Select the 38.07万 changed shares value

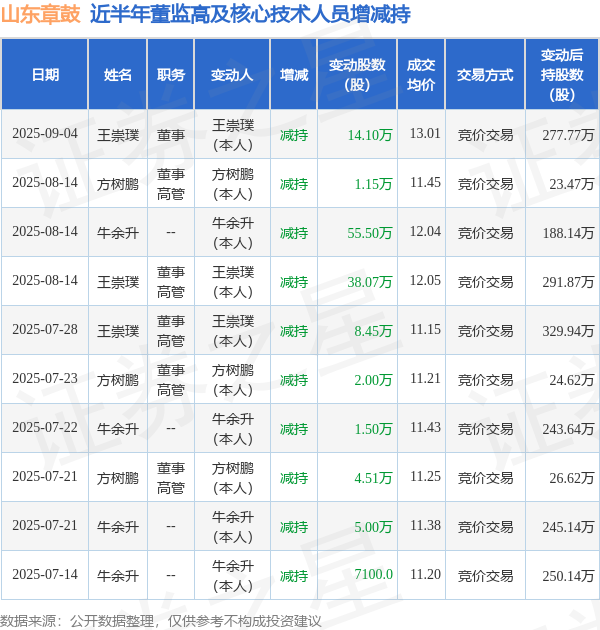pyautogui.click(x=370, y=282)
